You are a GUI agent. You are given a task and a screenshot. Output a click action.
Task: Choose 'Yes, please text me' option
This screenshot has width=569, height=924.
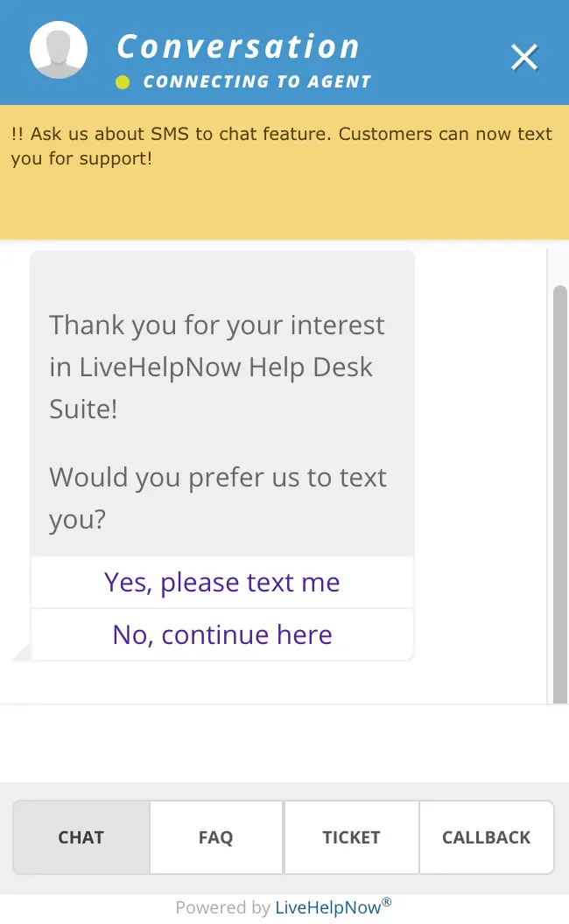(x=221, y=582)
